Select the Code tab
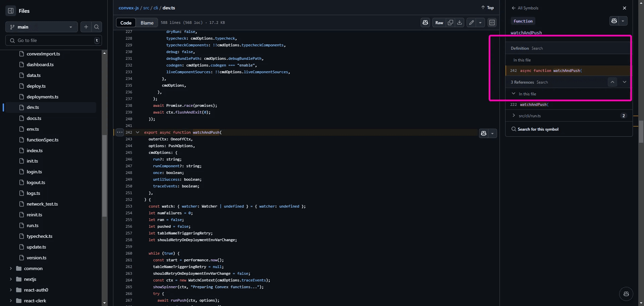The width and height of the screenshot is (644, 306). point(126,23)
